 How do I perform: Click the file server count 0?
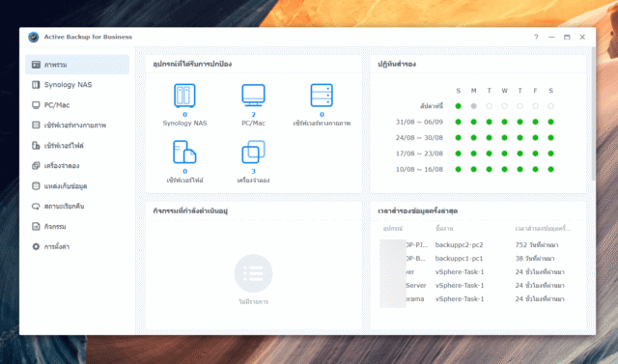(x=184, y=171)
